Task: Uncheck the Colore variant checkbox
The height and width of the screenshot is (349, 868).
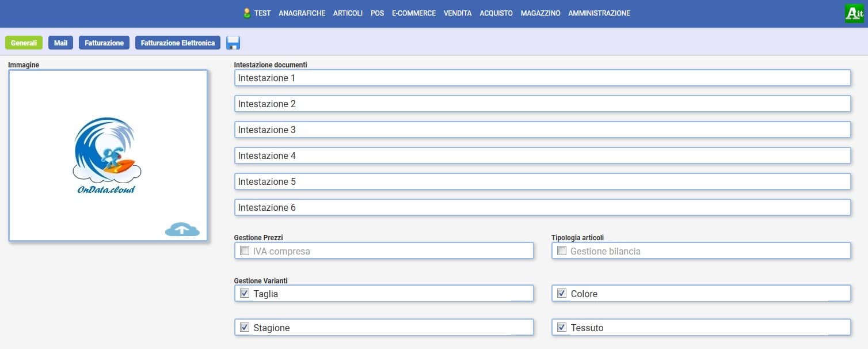Action: click(562, 294)
